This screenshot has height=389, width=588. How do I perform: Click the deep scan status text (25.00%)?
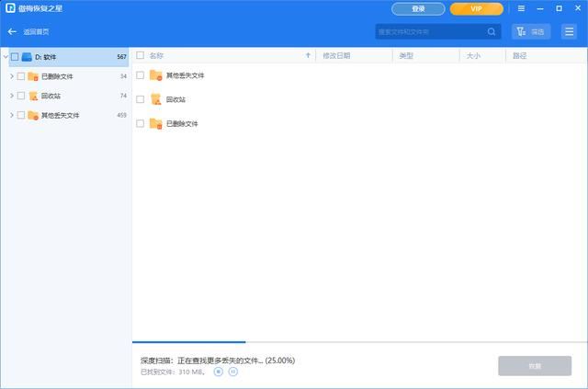click(x=218, y=360)
